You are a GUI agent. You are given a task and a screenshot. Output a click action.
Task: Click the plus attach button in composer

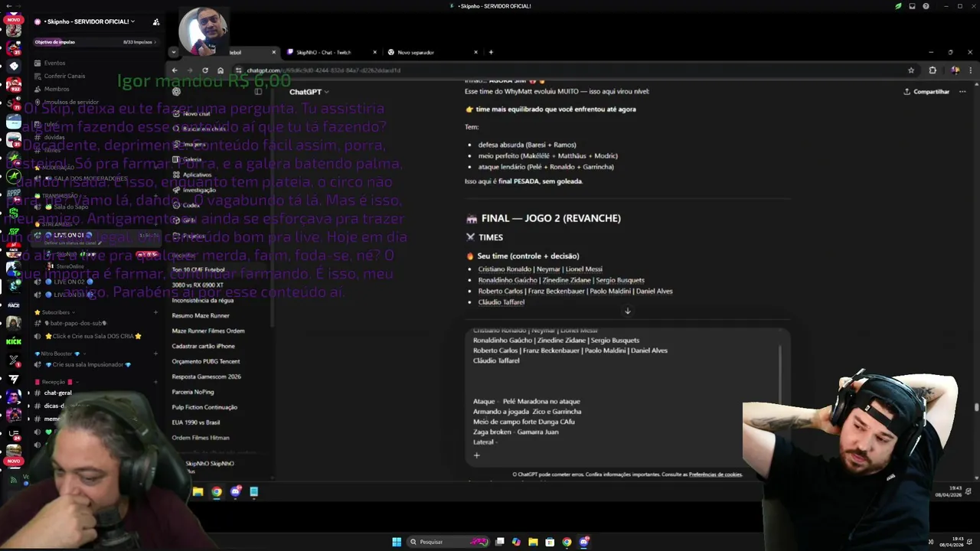(x=476, y=455)
